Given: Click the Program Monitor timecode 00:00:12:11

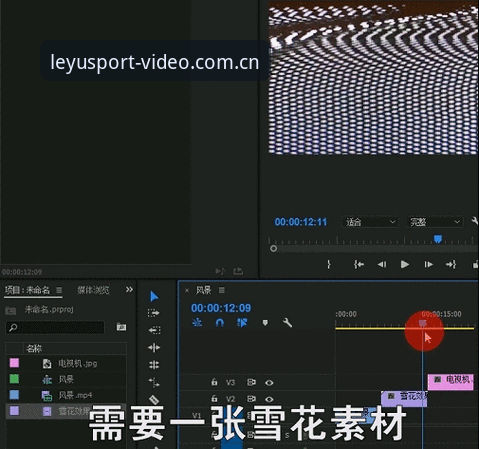Looking at the screenshot, I should pos(301,222).
